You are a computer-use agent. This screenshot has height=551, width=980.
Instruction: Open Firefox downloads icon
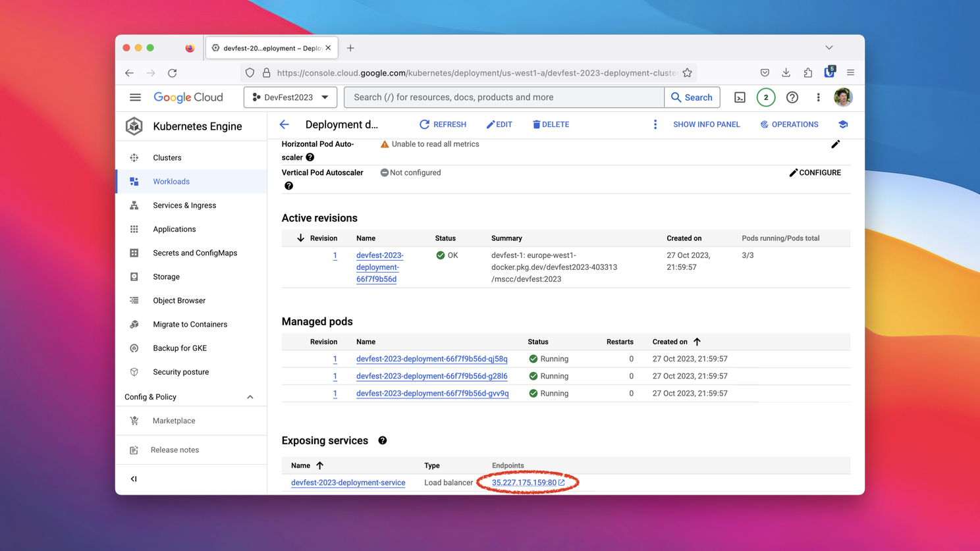(786, 73)
